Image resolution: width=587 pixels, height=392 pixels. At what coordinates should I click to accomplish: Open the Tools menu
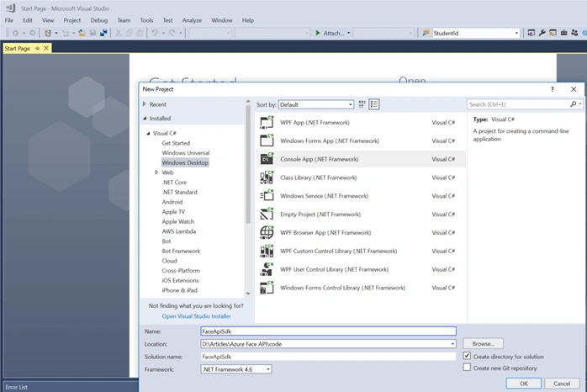pos(146,20)
